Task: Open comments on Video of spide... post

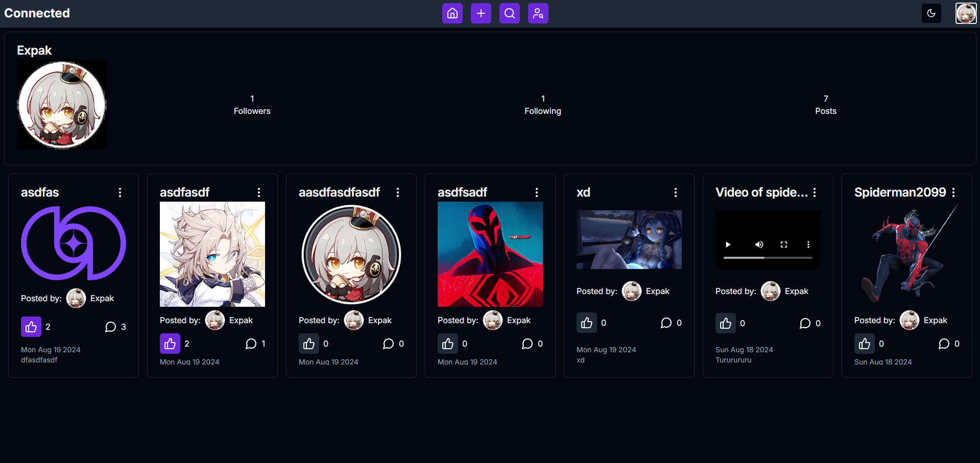Action: (x=805, y=323)
